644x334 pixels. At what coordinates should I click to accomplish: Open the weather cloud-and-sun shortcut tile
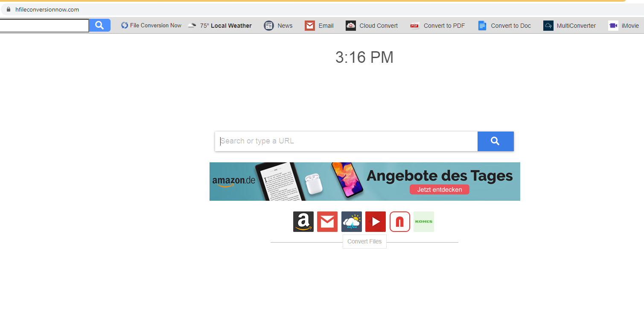pos(352,222)
